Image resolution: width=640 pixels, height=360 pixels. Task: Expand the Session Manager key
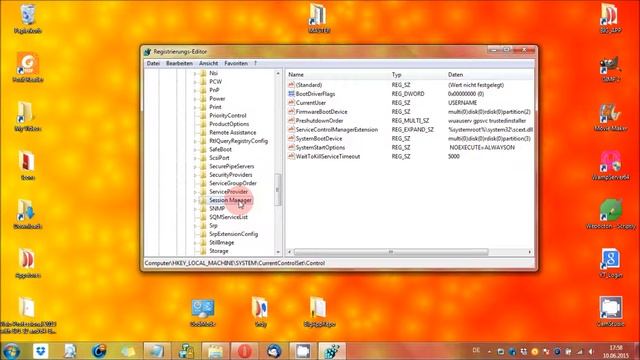(195, 200)
